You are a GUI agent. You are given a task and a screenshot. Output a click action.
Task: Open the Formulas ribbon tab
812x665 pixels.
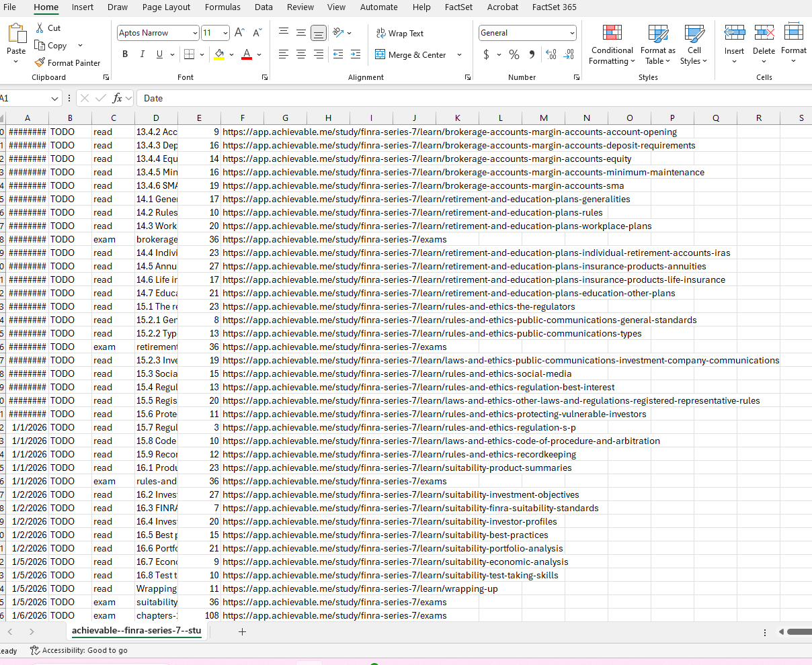pos(222,7)
